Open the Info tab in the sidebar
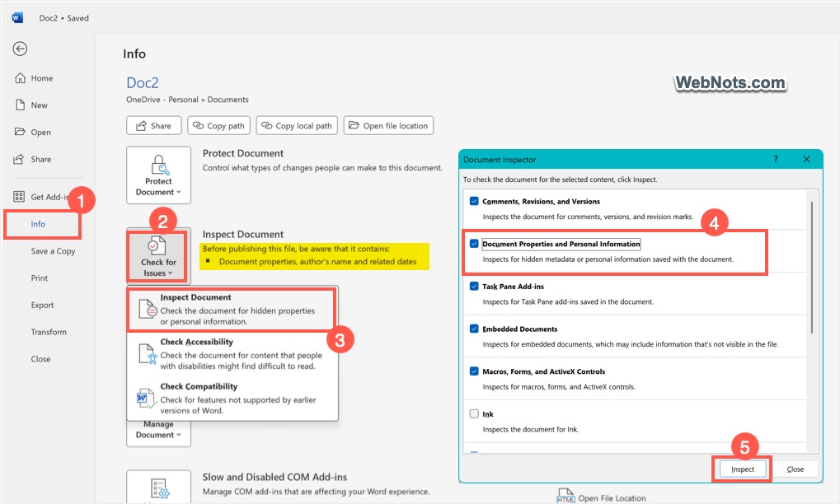The height and width of the screenshot is (504, 840). [x=38, y=224]
